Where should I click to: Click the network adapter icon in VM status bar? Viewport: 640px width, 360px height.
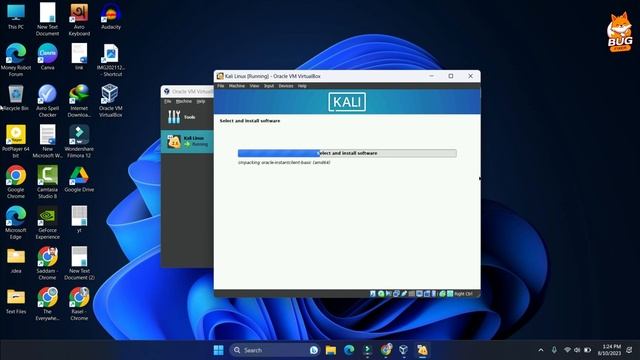point(396,293)
